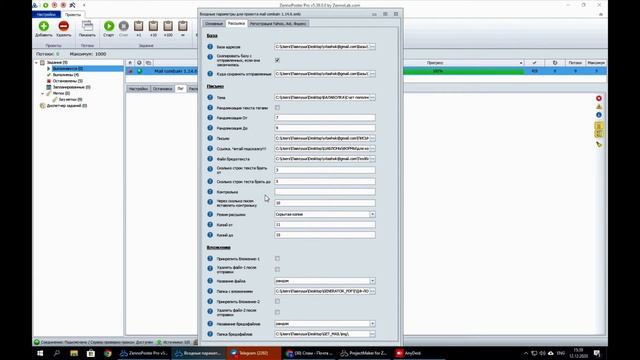Viewport: 640px width, 360px height.
Task: Click the +1 tasks clipboard icon
Action: (x=138, y=26)
